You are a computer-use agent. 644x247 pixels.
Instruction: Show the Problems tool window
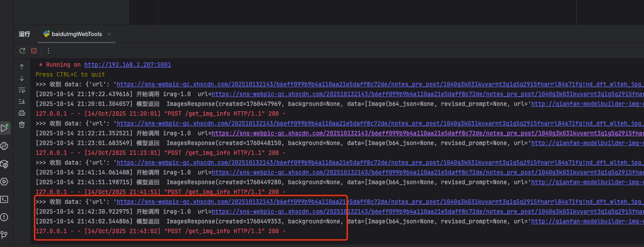point(4,217)
